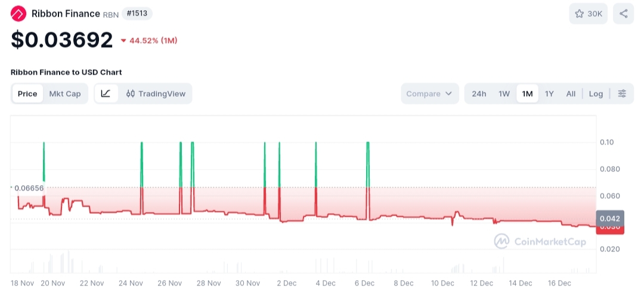Viewport: 644px width, 301px height.
Task: Click the 22 Nov date label
Action: (x=92, y=283)
